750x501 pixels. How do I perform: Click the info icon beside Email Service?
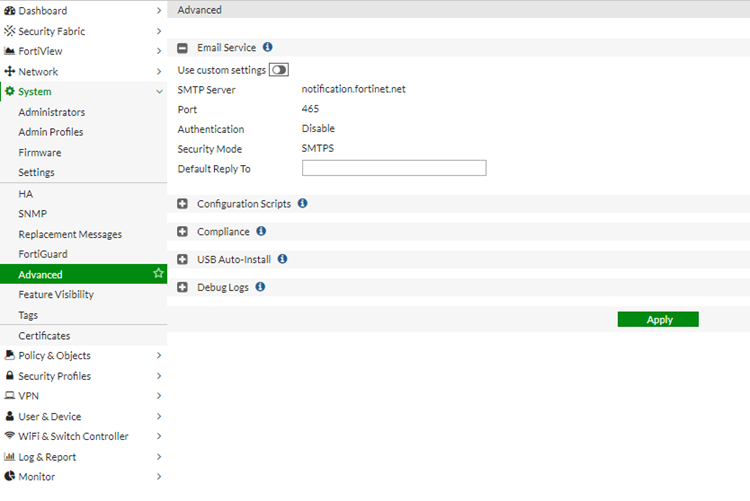coord(268,47)
